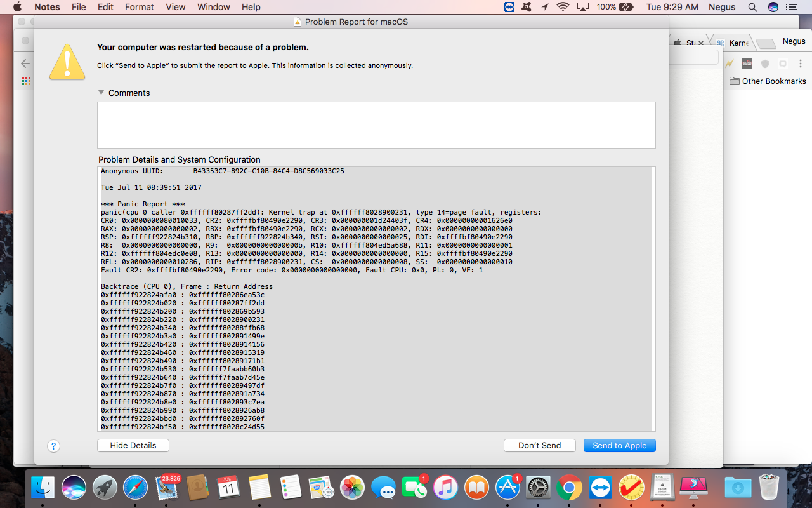812x508 pixels.
Task: Launch Siri from the Dock
Action: (x=74, y=488)
